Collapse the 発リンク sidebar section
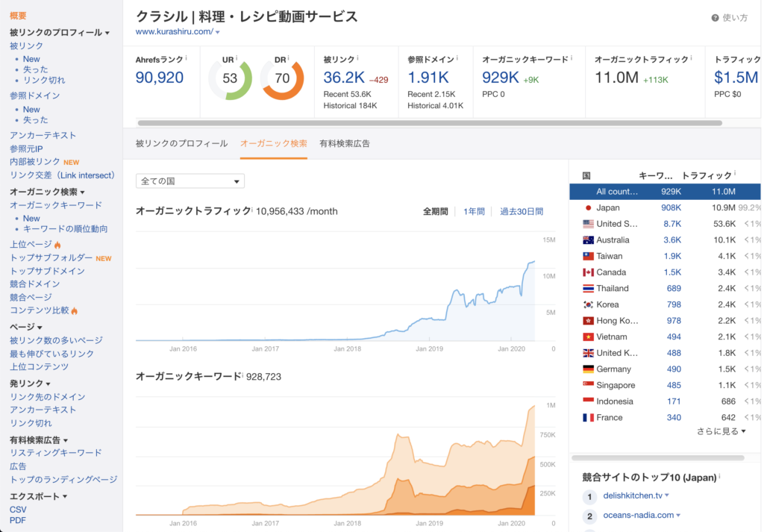The width and height of the screenshot is (764, 532). [48, 384]
